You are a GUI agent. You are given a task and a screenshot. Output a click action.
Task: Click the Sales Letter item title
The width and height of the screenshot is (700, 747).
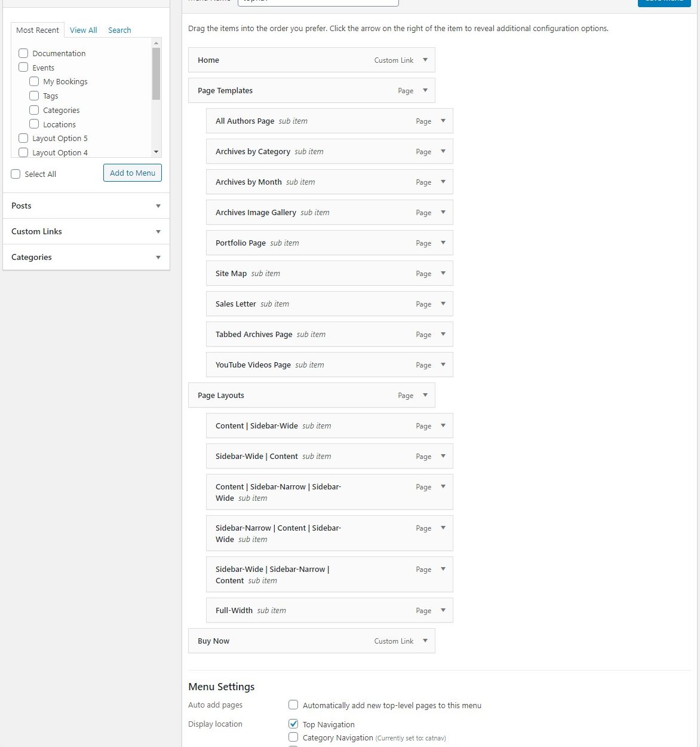(236, 304)
